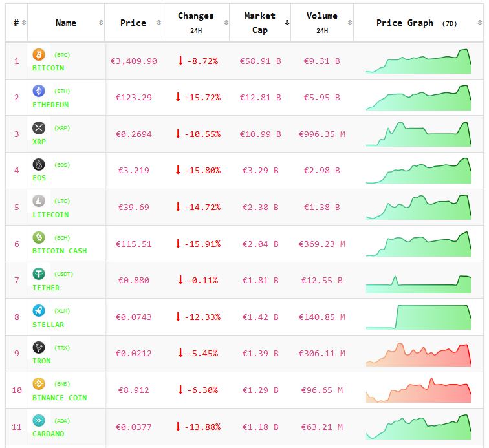
Task: Click the Tether coin icon
Action: (39, 274)
